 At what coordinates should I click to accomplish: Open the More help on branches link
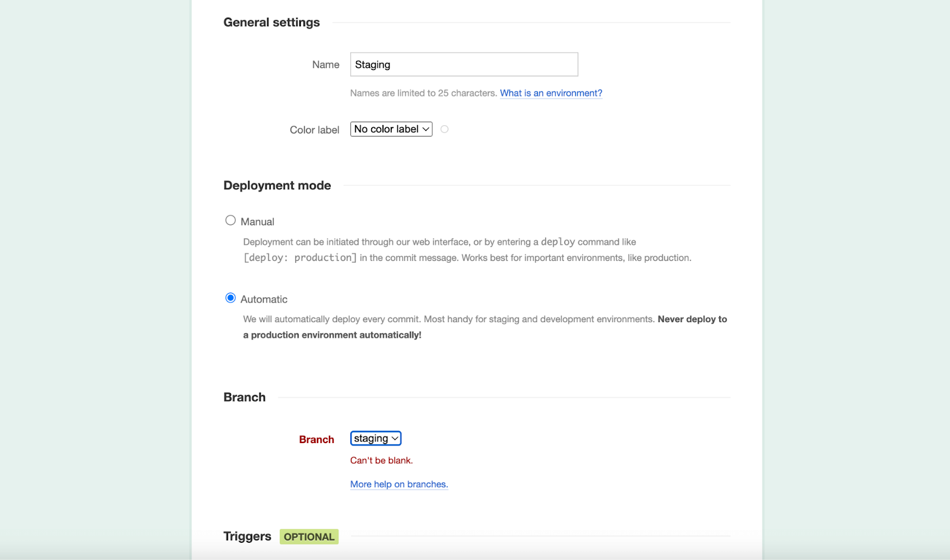click(x=399, y=484)
